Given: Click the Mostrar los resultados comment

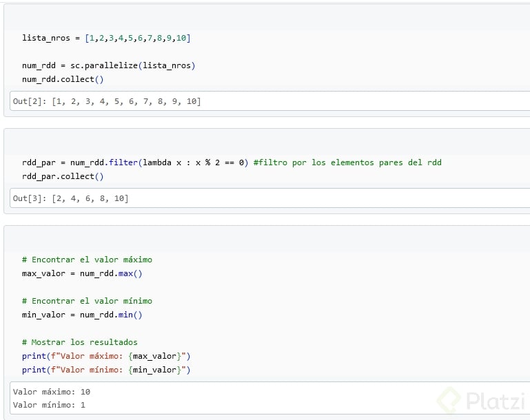Looking at the screenshot, I should (80, 342).
